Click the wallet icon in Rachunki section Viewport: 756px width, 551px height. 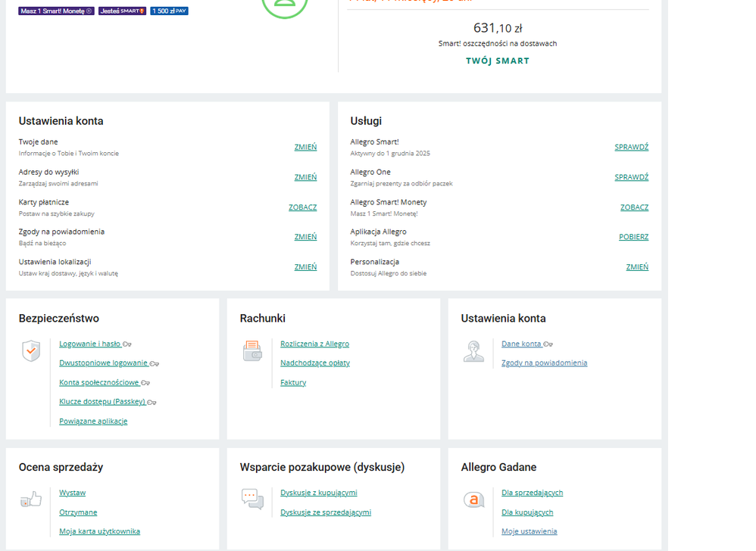coord(252,351)
